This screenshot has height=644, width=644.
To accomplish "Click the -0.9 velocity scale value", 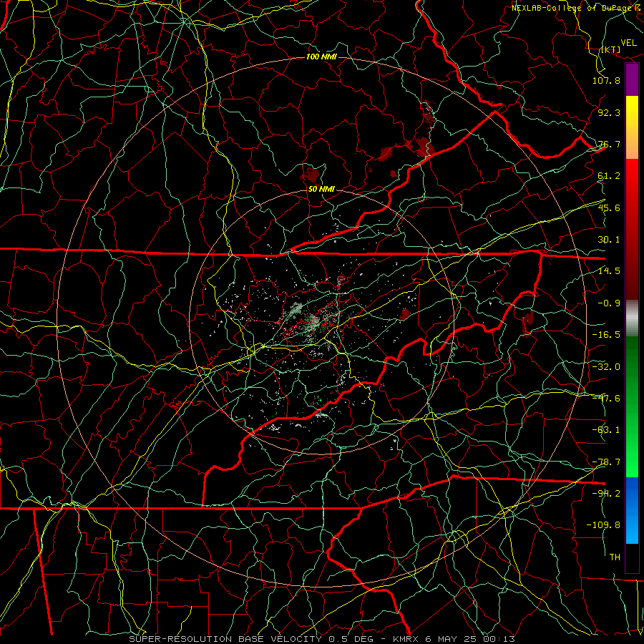I will [609, 303].
